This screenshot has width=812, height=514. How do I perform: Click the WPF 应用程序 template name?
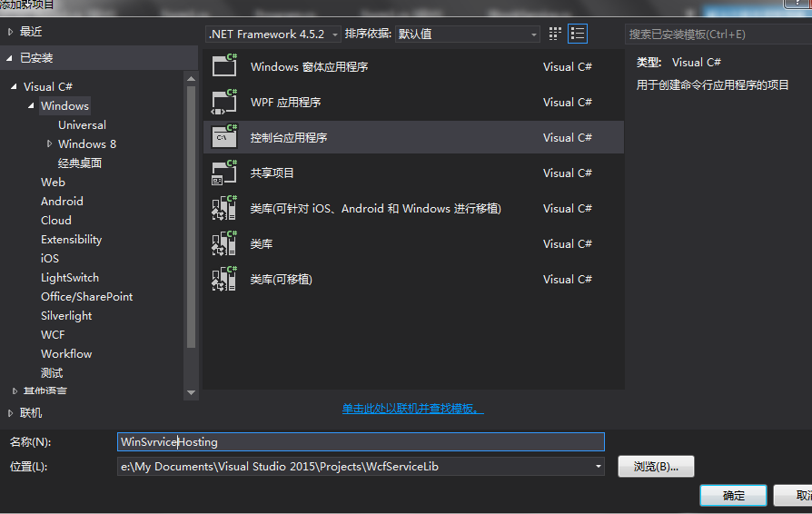tap(285, 102)
